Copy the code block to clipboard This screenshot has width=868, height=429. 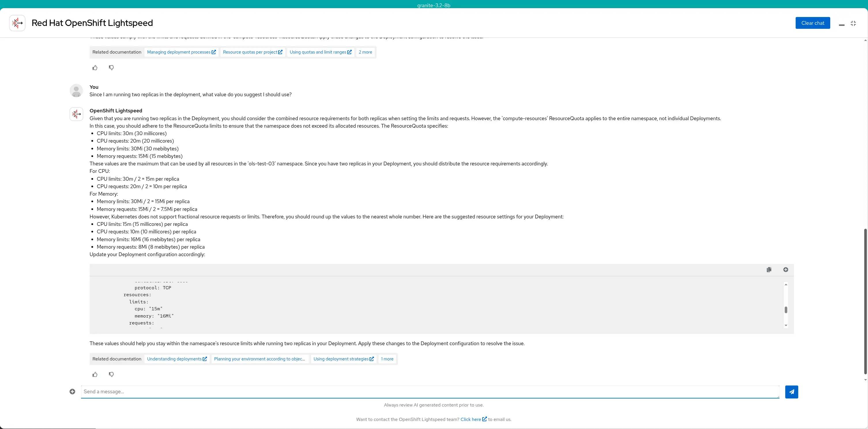[769, 270]
